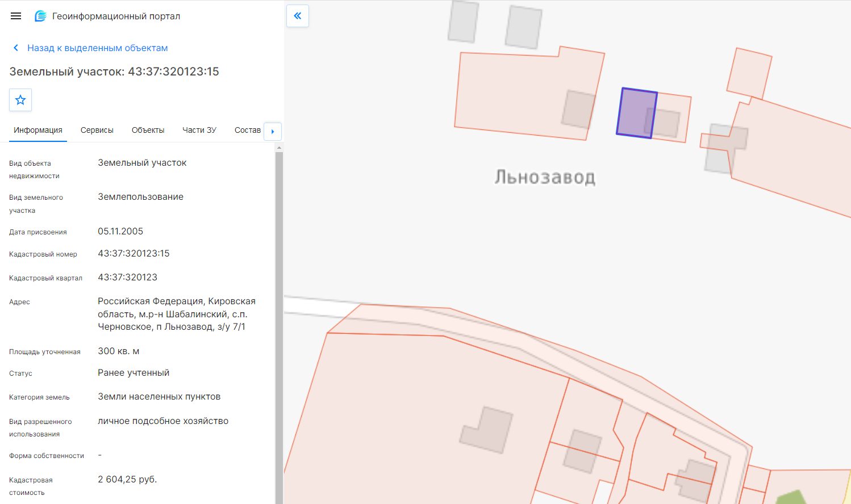Viewport: 851px width, 504px height.
Task: Click the address text with Льнозавод, з/у 7/1
Action: coord(177,314)
